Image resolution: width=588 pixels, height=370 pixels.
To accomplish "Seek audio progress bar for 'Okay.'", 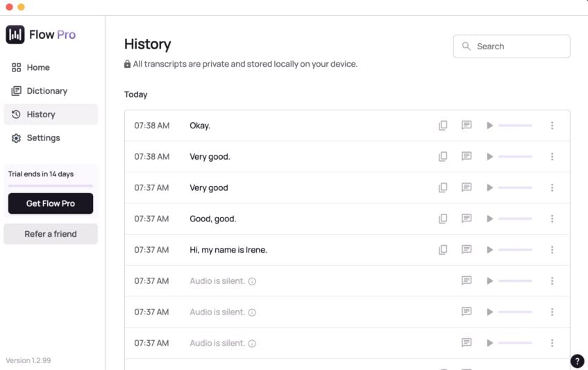I will point(515,126).
